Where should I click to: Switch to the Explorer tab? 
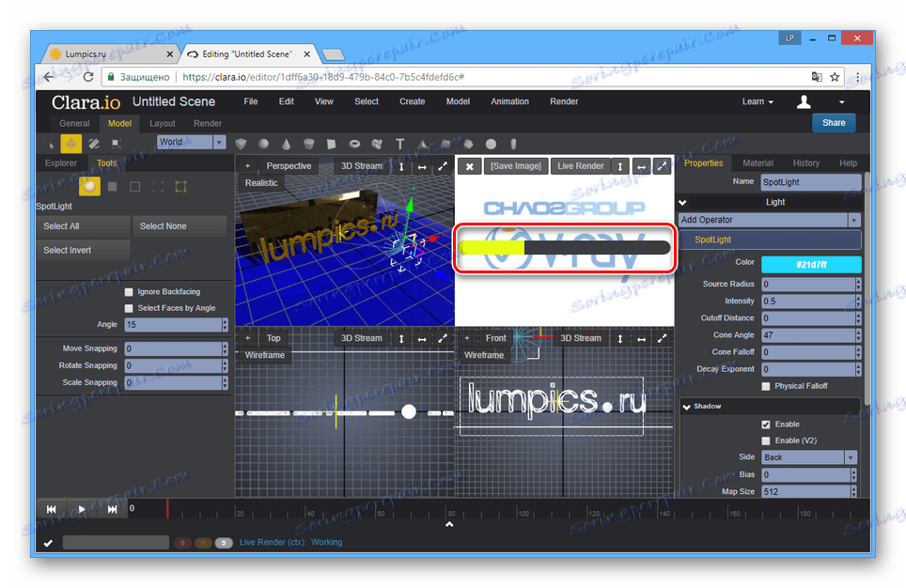[61, 163]
